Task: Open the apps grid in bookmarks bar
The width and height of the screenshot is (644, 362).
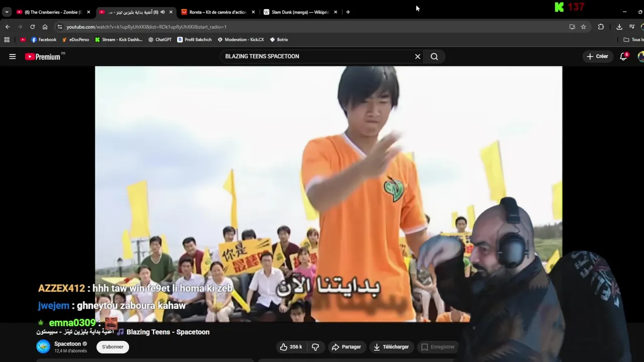Action: (x=7, y=40)
